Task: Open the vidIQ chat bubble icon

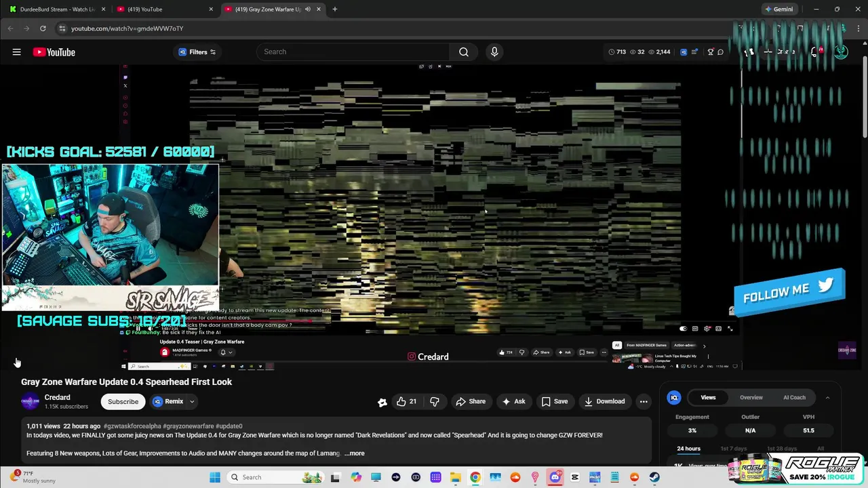Action: click(721, 52)
